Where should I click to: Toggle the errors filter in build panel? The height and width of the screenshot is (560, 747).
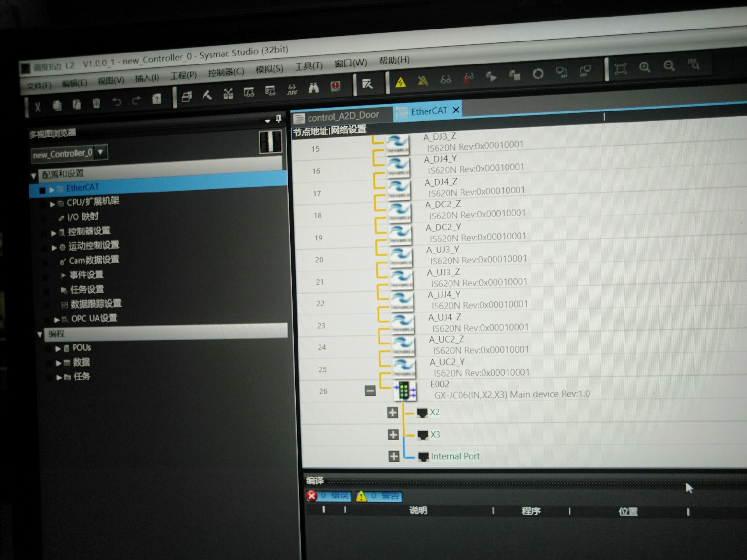pos(329,496)
